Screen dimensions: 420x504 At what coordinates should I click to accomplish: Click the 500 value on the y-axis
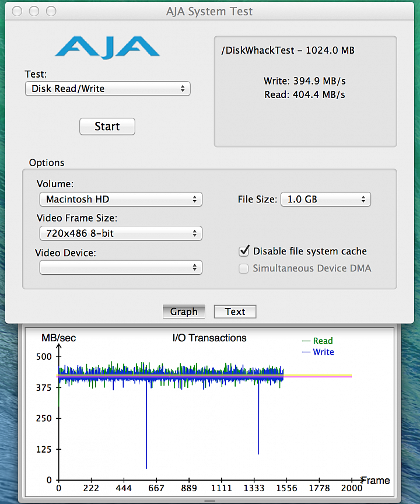click(x=44, y=357)
